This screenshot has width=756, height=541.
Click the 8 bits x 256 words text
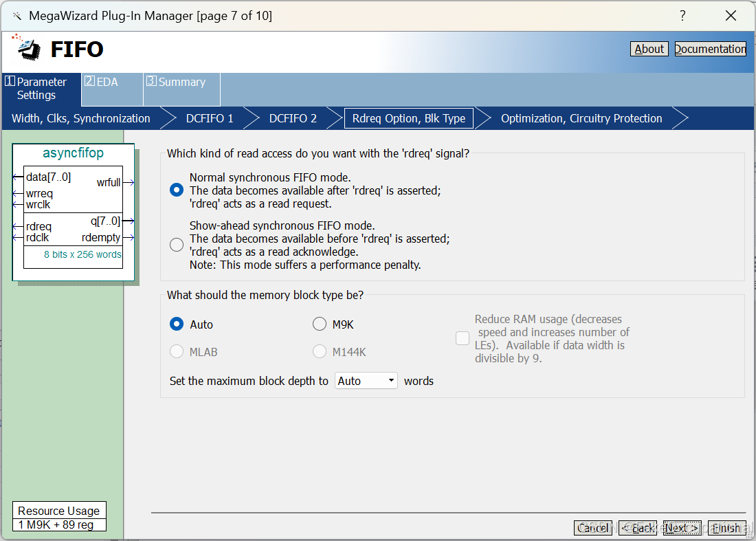click(82, 254)
